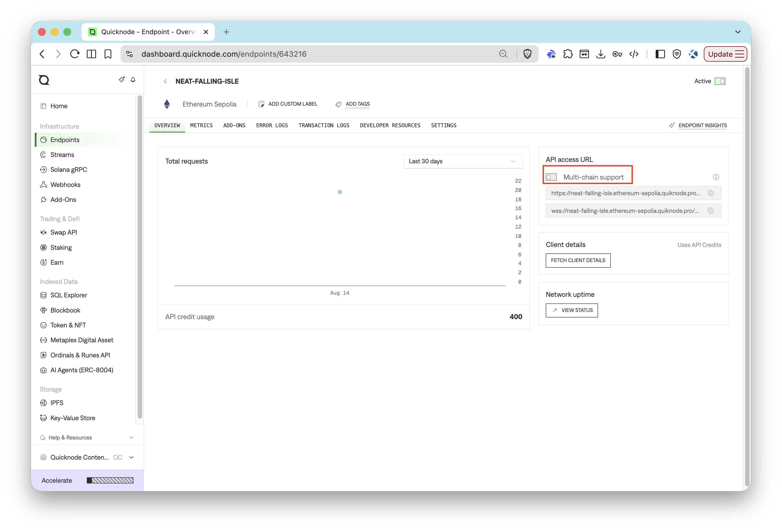The height and width of the screenshot is (532, 782).
Task: Open the Streams section
Action: click(62, 155)
